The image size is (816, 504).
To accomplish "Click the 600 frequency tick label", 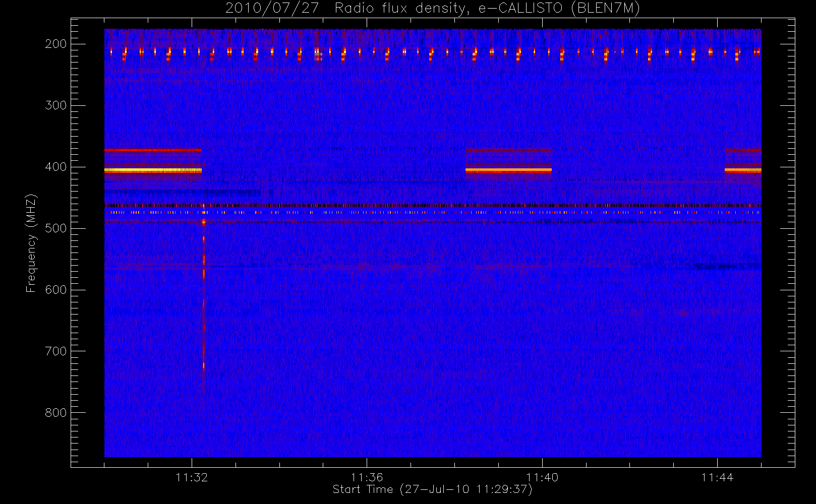I will (55, 290).
